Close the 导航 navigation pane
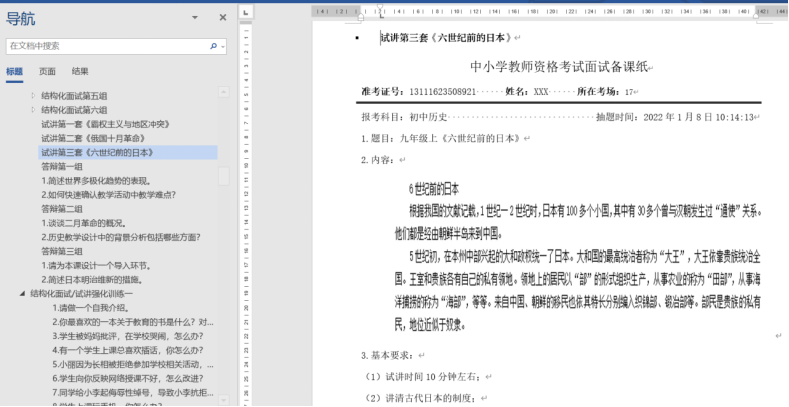 [222, 17]
